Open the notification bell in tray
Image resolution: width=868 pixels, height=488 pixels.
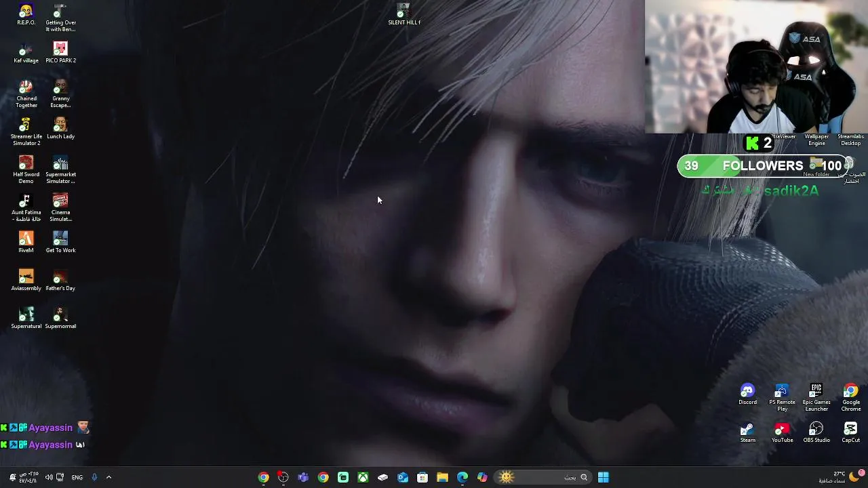(12, 477)
